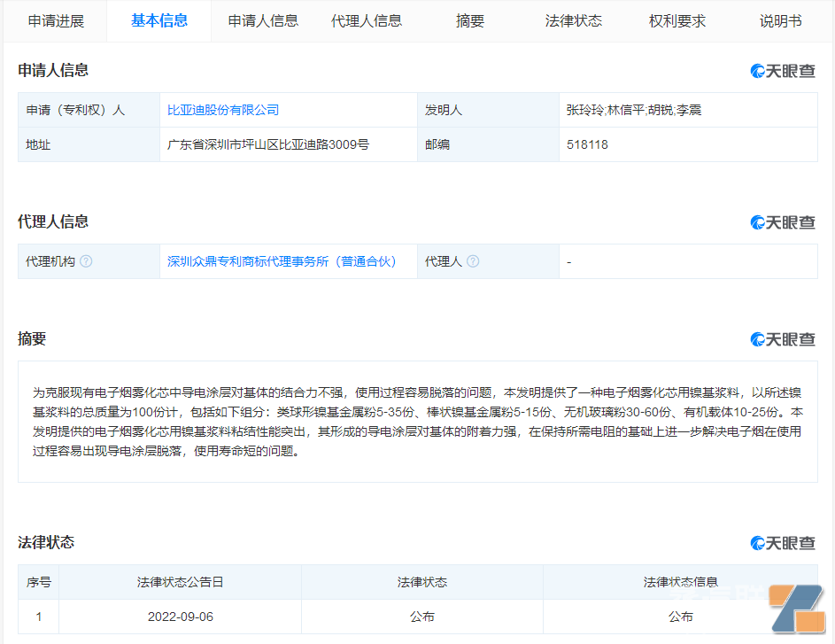
Task: Click the abstract text box
Action: [x=417, y=421]
